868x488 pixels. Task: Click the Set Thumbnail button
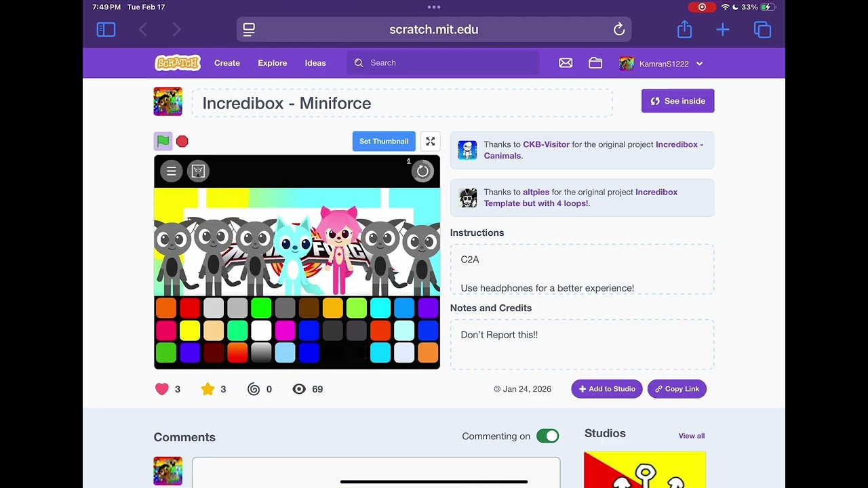coord(384,141)
